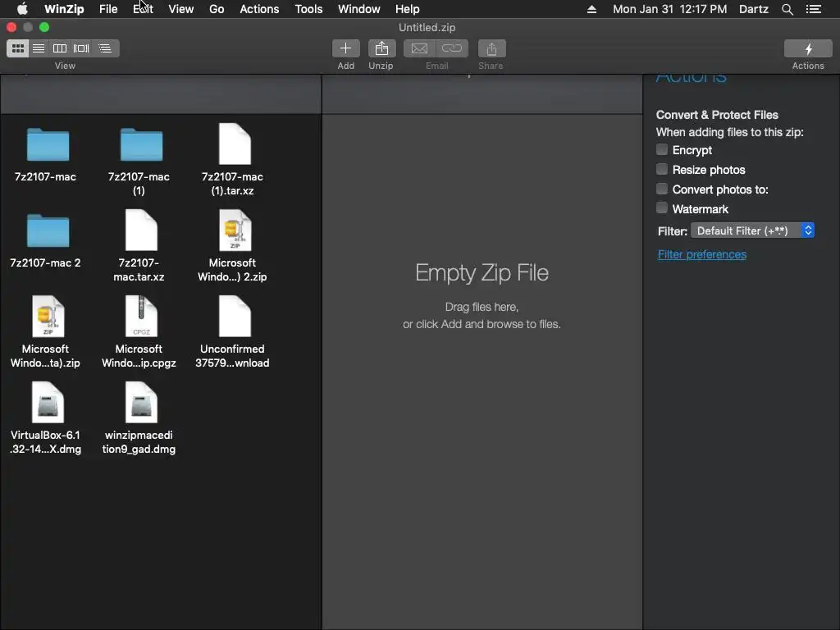This screenshot has height=630, width=840.
Task: Open the File menu
Action: click(108, 9)
